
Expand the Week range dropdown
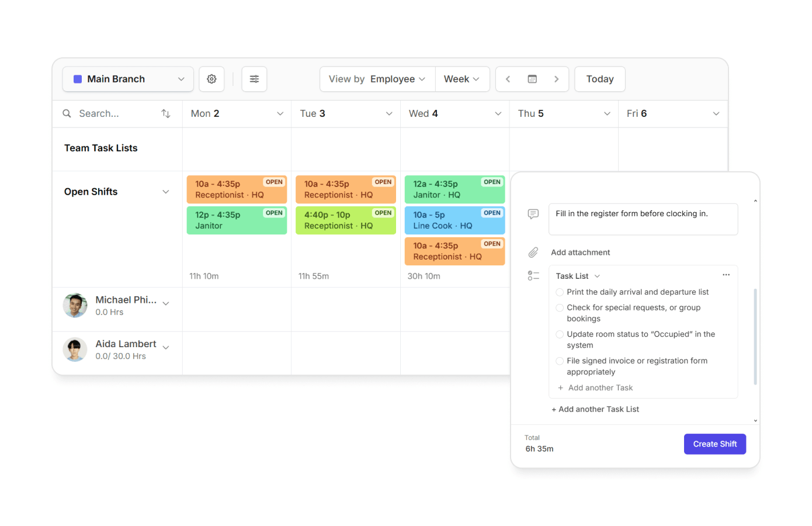tap(461, 79)
